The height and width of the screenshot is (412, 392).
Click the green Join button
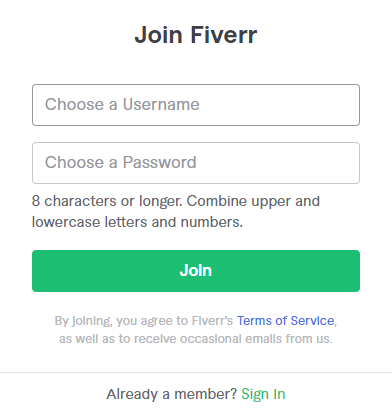pyautogui.click(x=196, y=271)
